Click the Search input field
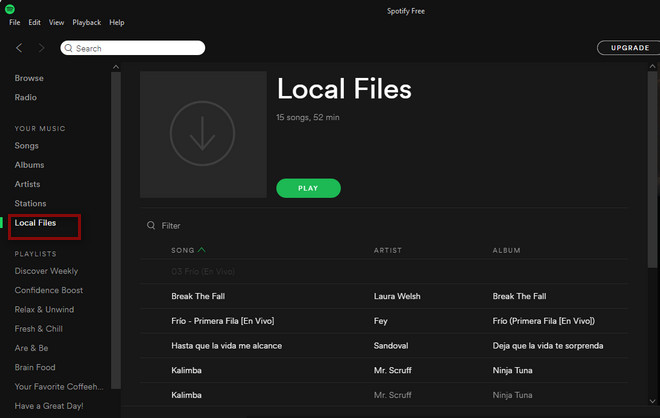The width and height of the screenshot is (660, 418). click(x=133, y=48)
